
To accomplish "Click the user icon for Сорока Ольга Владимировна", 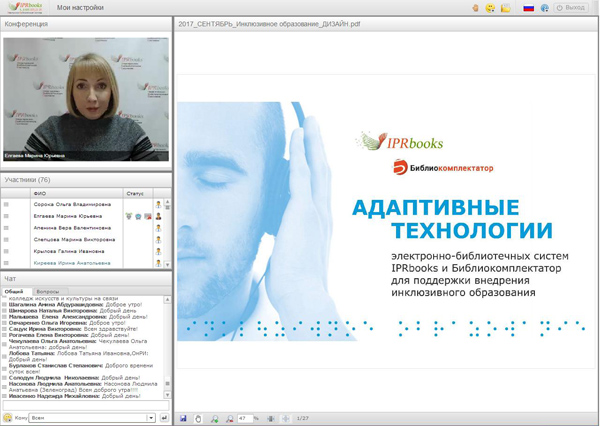I will pos(158,204).
